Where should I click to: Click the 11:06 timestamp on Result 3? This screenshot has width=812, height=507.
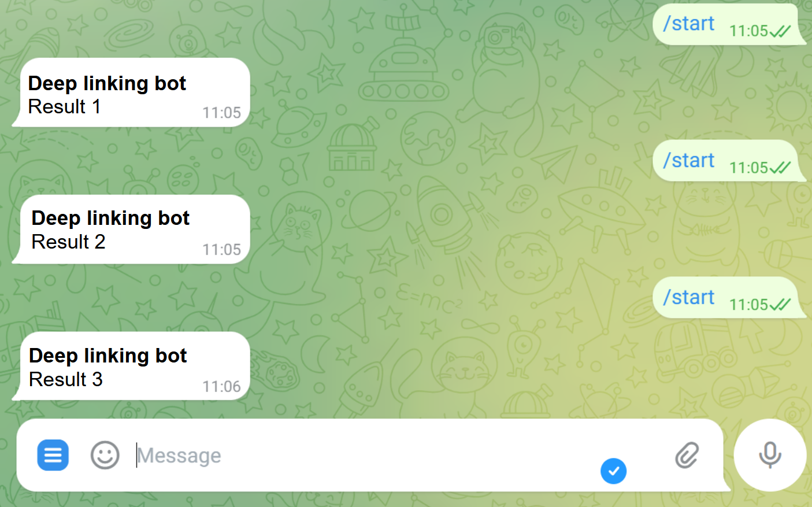221,387
